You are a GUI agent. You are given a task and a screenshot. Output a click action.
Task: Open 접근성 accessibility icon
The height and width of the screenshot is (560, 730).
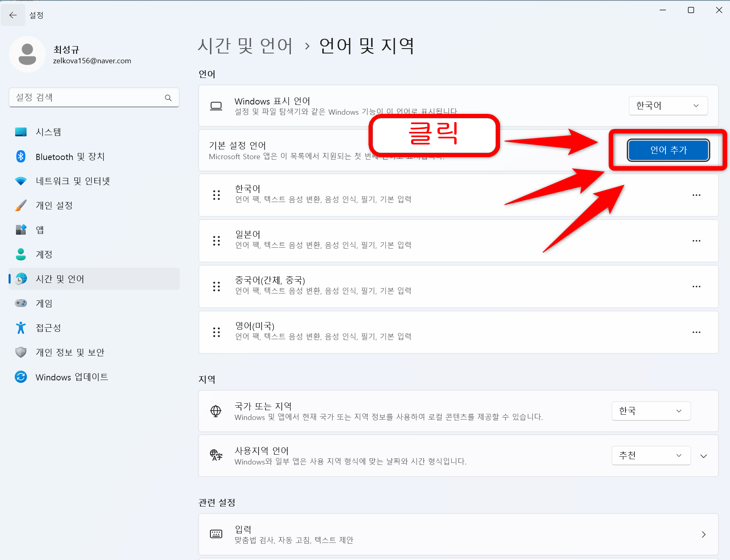[x=21, y=328]
